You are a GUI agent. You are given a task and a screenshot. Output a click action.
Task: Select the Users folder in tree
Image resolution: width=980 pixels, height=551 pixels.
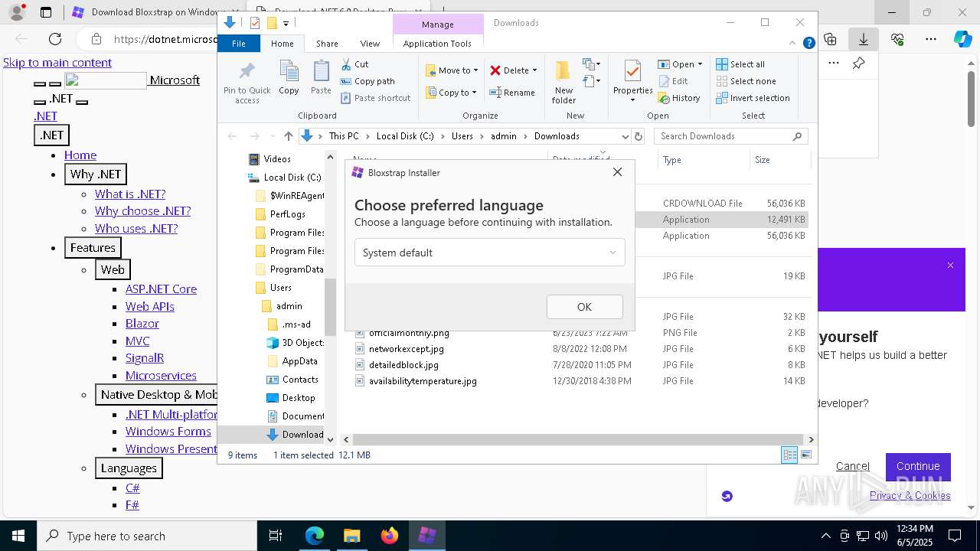coord(280,288)
